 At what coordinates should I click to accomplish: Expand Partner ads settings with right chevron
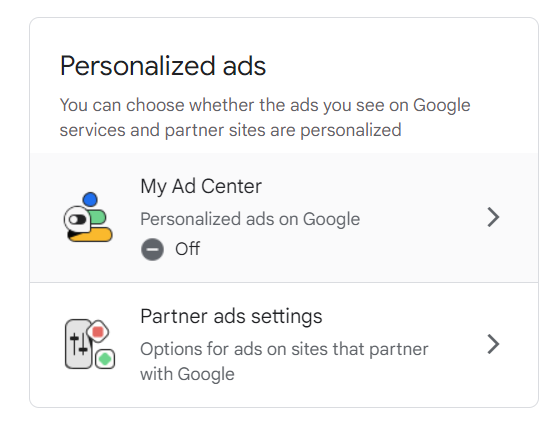click(493, 344)
